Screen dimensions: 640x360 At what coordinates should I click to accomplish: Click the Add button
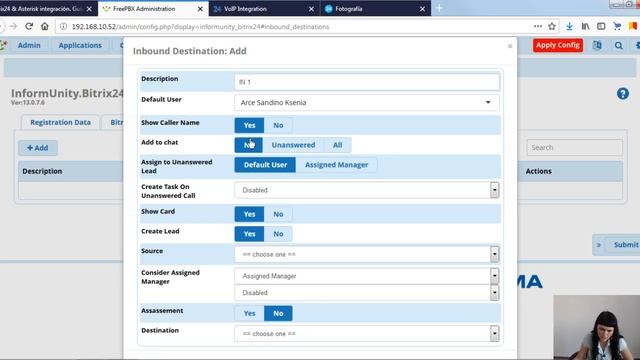pyautogui.click(x=38, y=148)
